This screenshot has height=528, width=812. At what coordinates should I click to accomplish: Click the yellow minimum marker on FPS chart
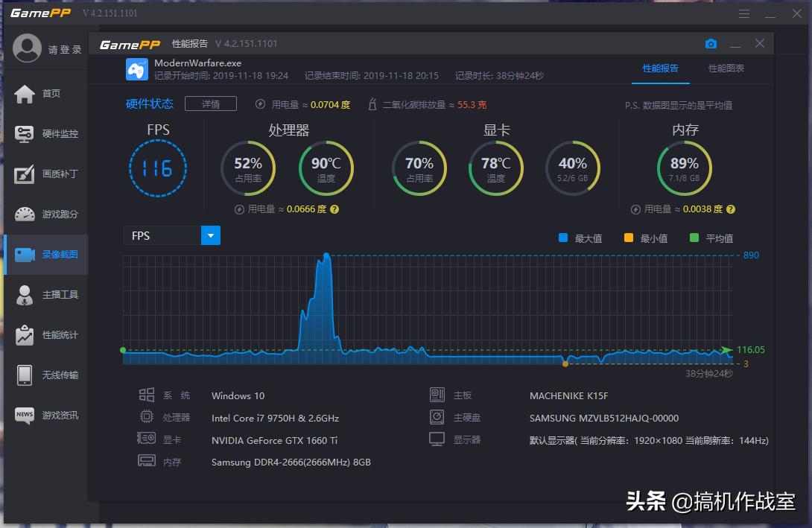coord(565,363)
